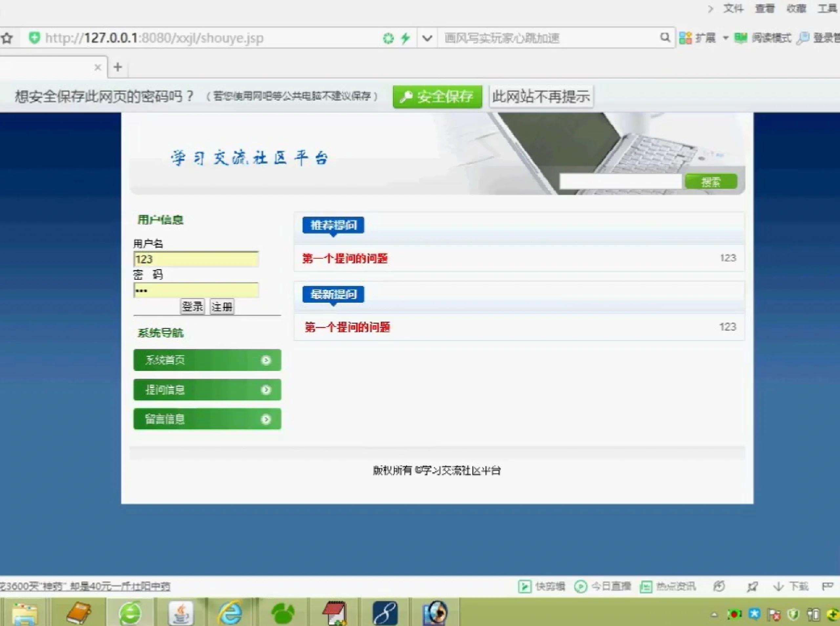Click the favorites star left of the address bar
Viewport: 840px width, 626px height.
click(7, 37)
